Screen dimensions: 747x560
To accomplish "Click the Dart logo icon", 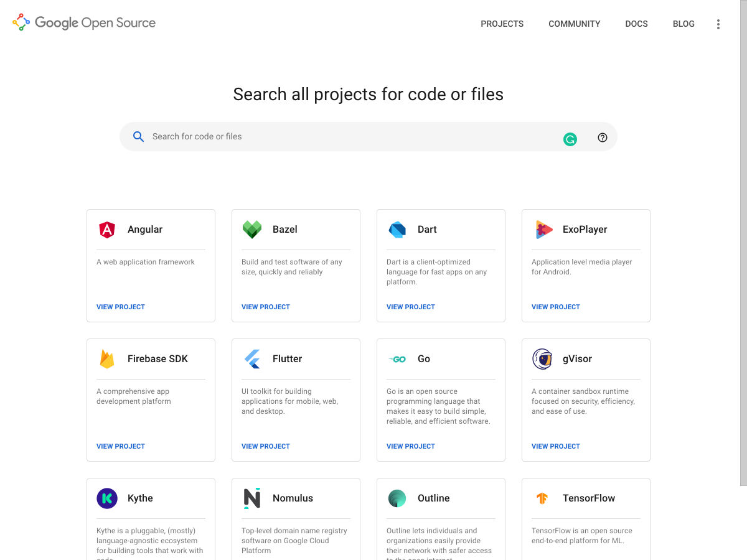I will [397, 230].
